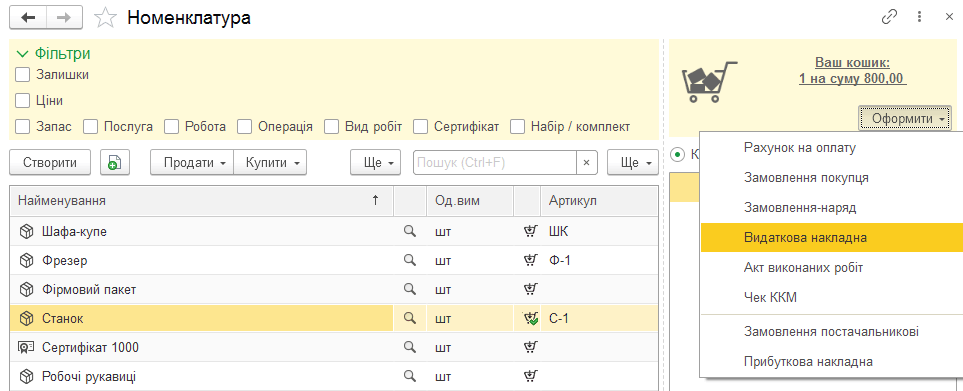Screen dimensions: 963x391
Task: Click magnifier icon in Сертифікат 1000 row
Action: (x=409, y=347)
